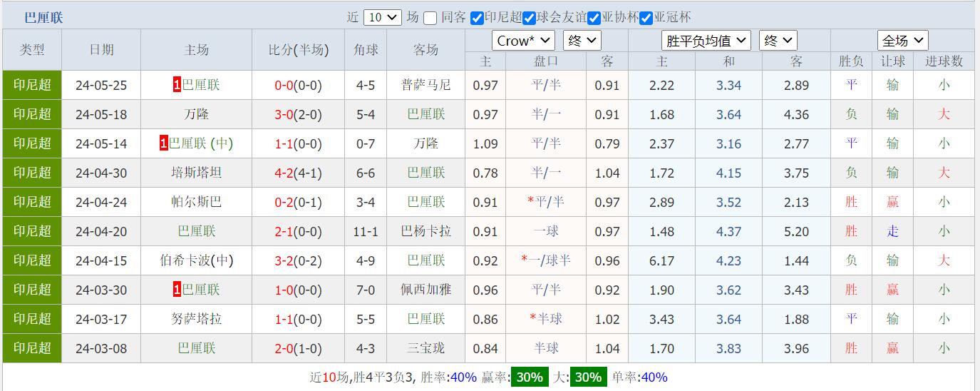Click green 30% 大 badge in summary
Screen dimensions: 980x391
588,377
